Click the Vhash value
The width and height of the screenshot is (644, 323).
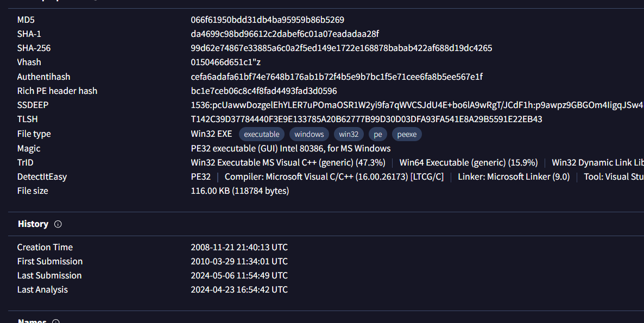tap(225, 62)
